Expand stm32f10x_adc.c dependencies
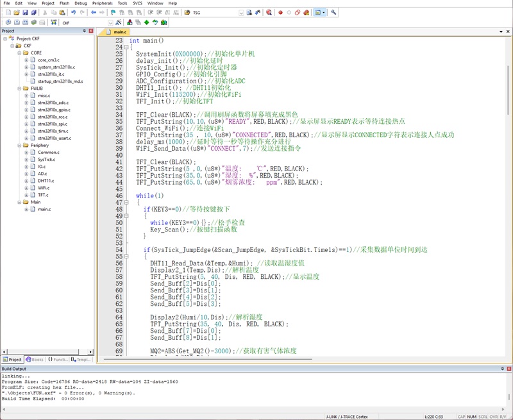 click(26, 103)
